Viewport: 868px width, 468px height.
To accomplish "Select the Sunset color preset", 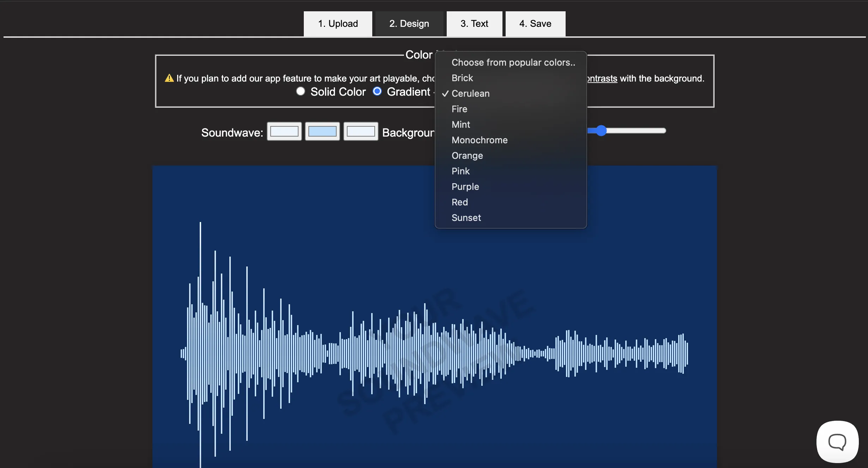I will click(511, 218).
